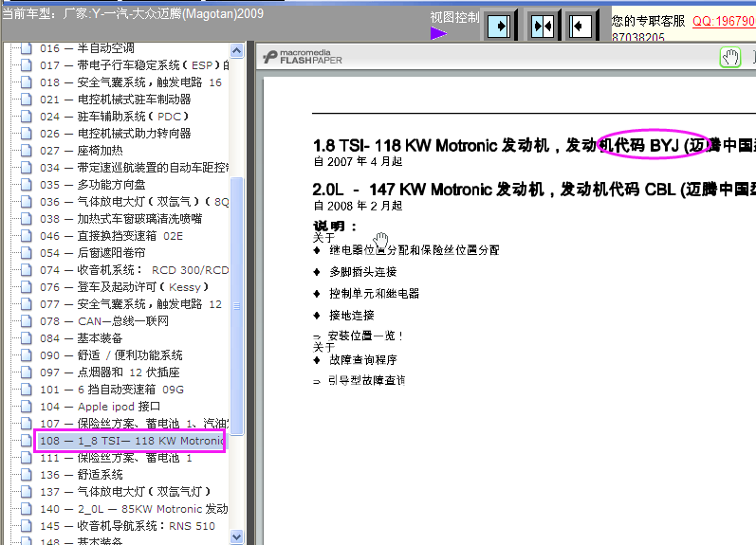Open item 084 基本装备
Image resolution: width=756 pixels, height=545 pixels.
[x=81, y=338]
